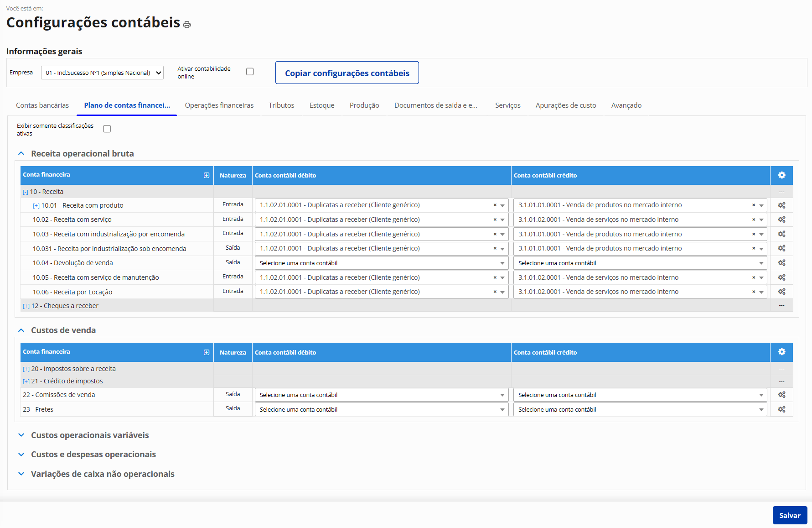
Task: Click the expand-all icon in Receita Conta financeira header
Action: coord(207,175)
